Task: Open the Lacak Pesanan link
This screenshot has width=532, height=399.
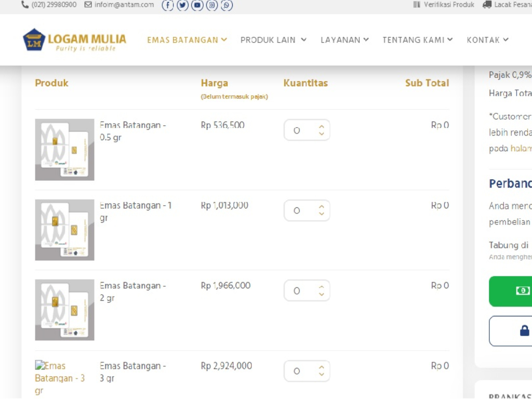Action: [513, 5]
